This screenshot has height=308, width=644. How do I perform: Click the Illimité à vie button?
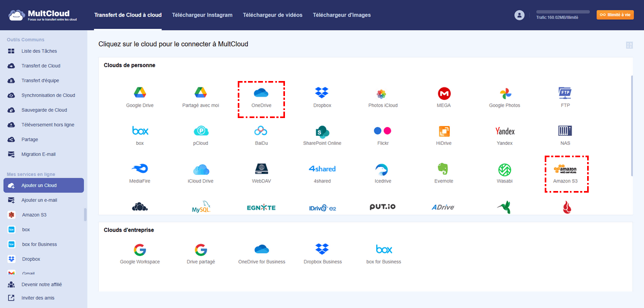(x=615, y=15)
